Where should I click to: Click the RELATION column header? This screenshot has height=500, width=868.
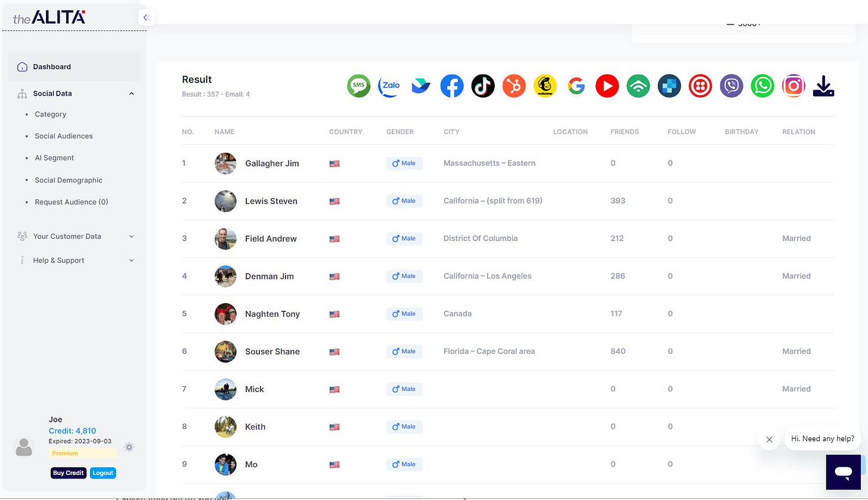pyautogui.click(x=799, y=132)
